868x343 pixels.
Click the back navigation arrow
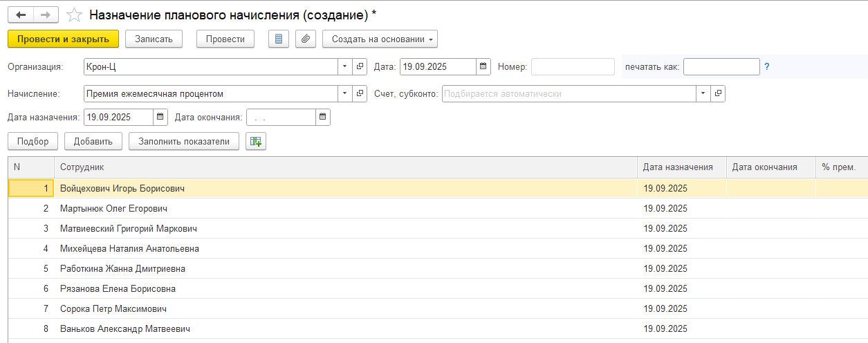tap(21, 15)
